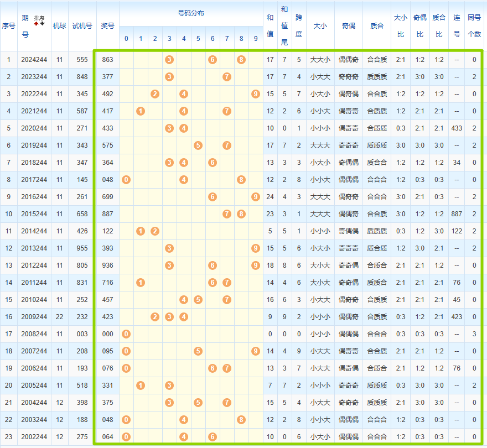This screenshot has height=448, width=487.
Task: Click the 和值 column header
Action: [x=270, y=25]
